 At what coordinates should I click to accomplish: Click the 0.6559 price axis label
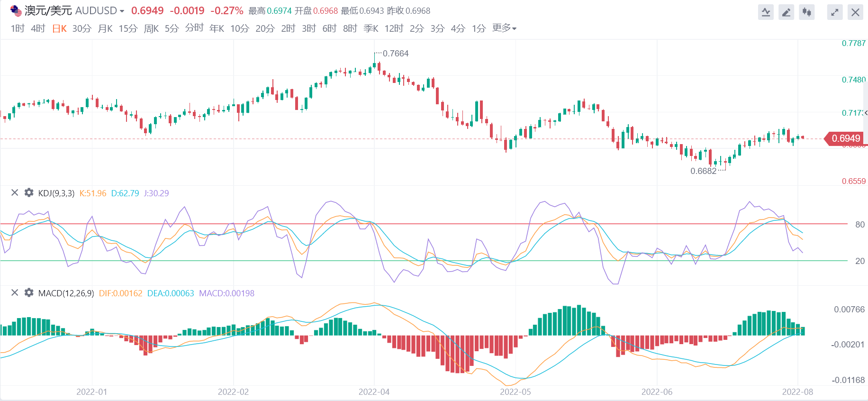pos(853,181)
